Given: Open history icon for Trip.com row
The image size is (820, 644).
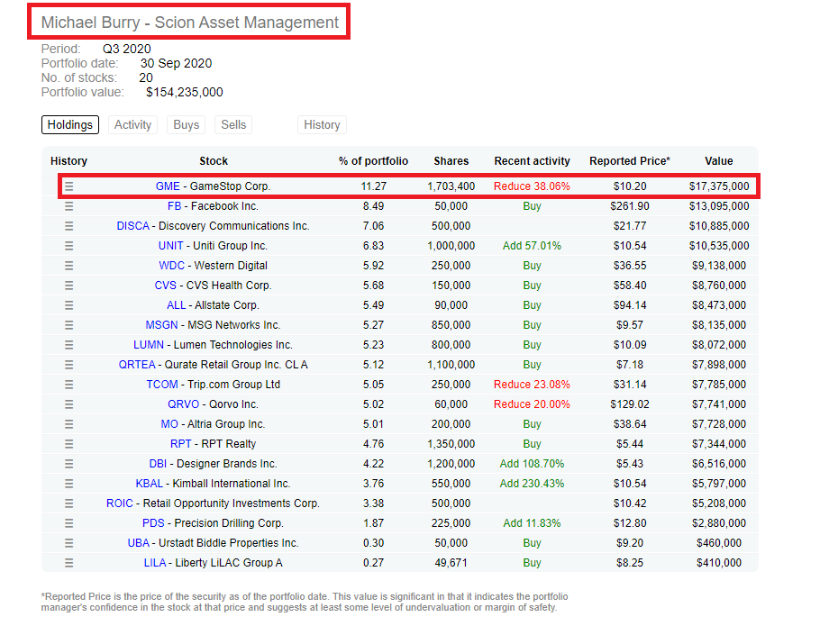Looking at the screenshot, I should [69, 385].
